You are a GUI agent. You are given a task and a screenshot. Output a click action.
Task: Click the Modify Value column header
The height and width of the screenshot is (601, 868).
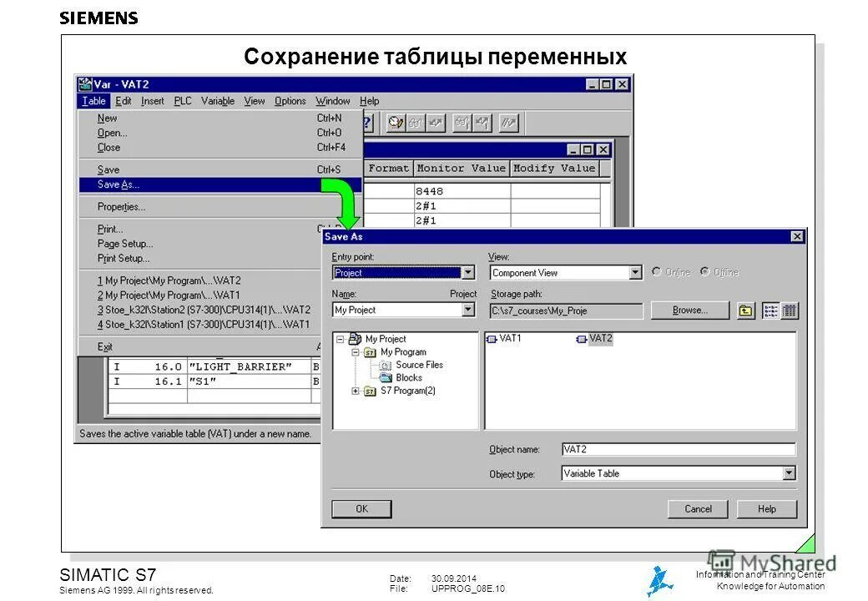coord(554,169)
